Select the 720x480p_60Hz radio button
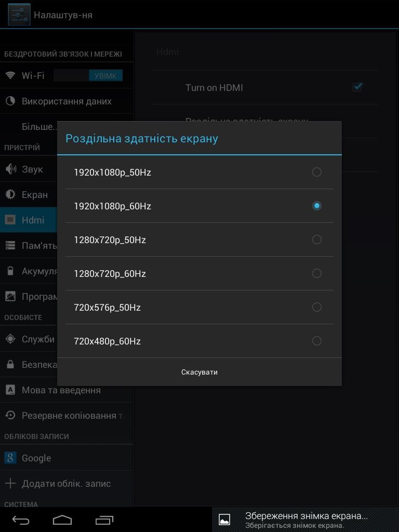Viewport: 399px width, 532px height. (x=316, y=341)
